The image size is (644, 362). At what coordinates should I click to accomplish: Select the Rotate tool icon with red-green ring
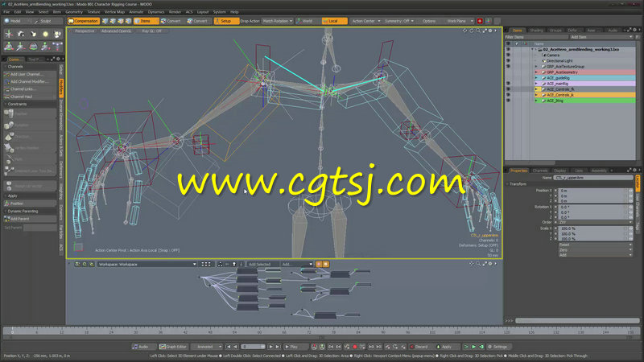coord(33,47)
